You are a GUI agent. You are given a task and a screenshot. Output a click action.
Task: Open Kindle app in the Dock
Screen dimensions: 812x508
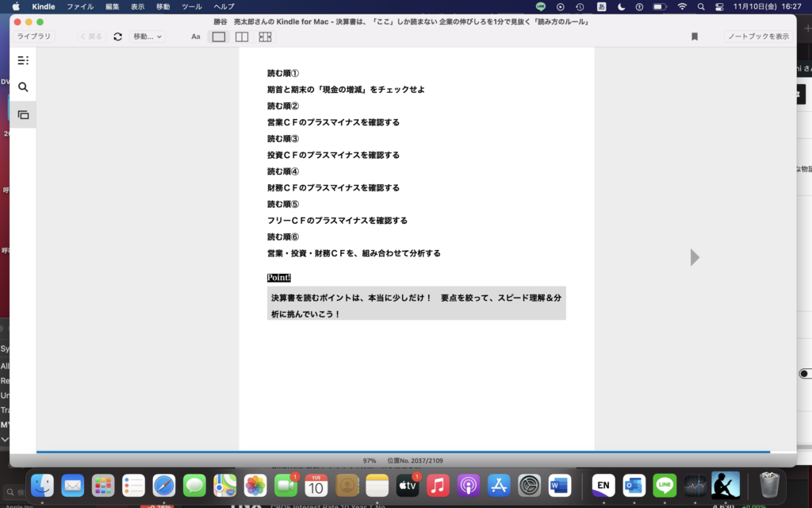[x=725, y=485]
